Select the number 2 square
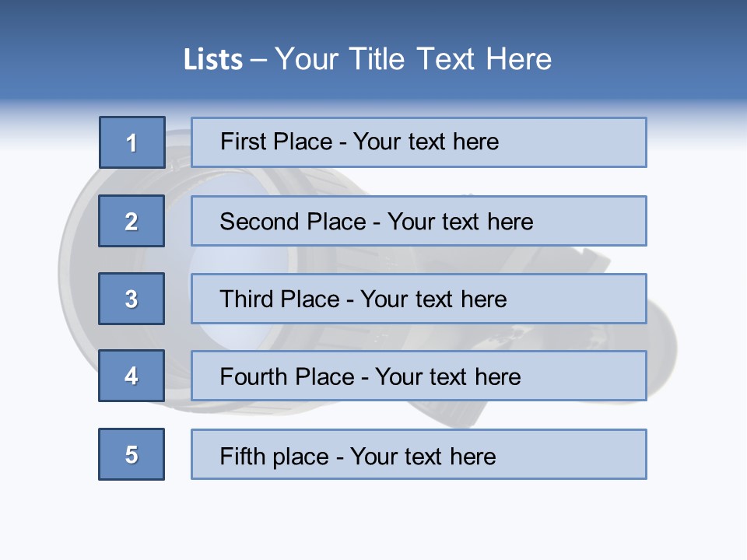Viewport: 747px width, 560px height. pyautogui.click(x=132, y=221)
